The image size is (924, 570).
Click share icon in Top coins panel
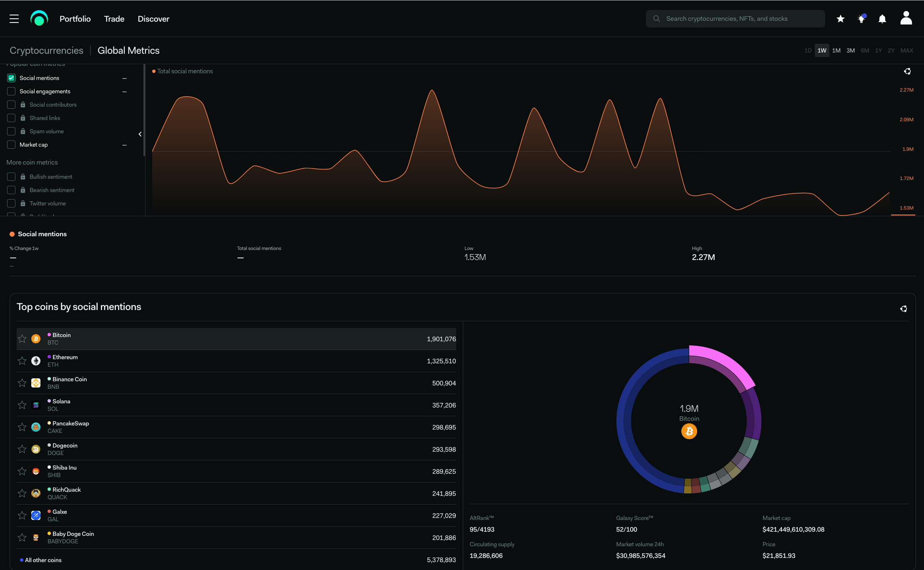[x=904, y=309]
